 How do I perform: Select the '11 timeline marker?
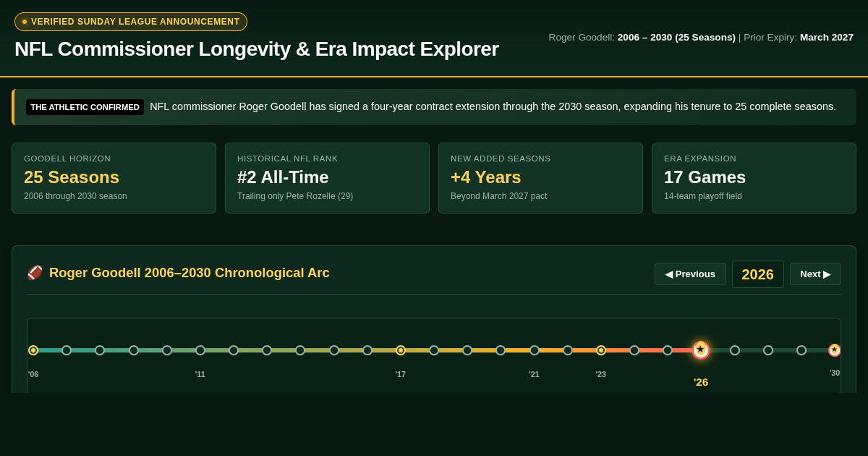click(200, 350)
